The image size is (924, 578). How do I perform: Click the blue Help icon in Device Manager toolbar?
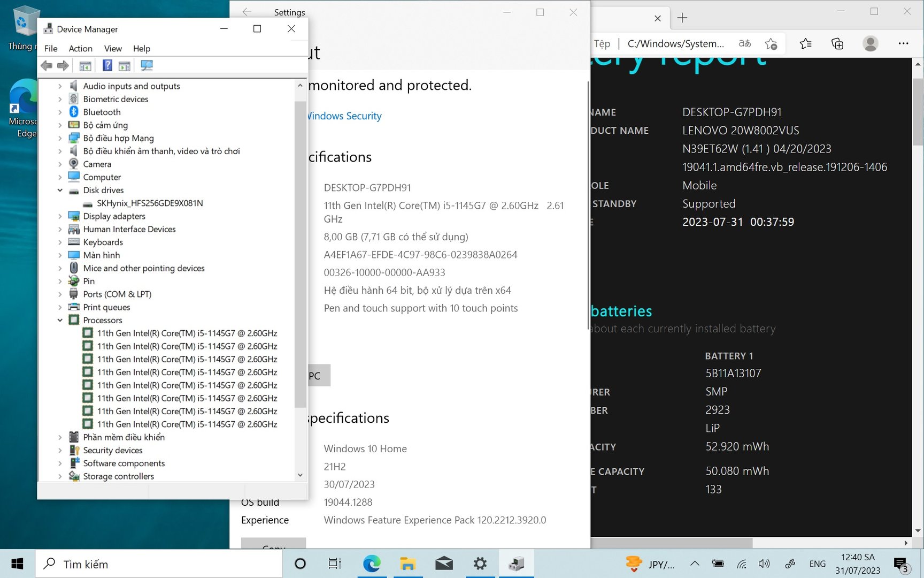[x=107, y=65]
